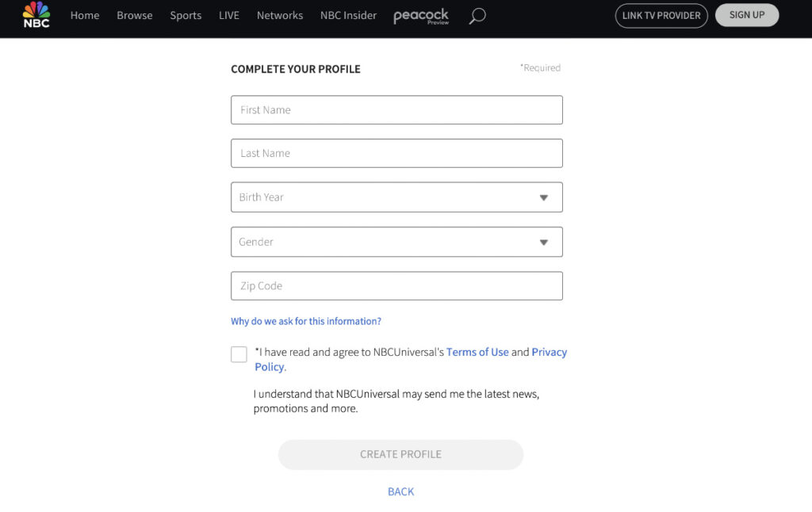Select Sports in the navigation bar
Viewport: 812px width, 512px height.
[186, 15]
